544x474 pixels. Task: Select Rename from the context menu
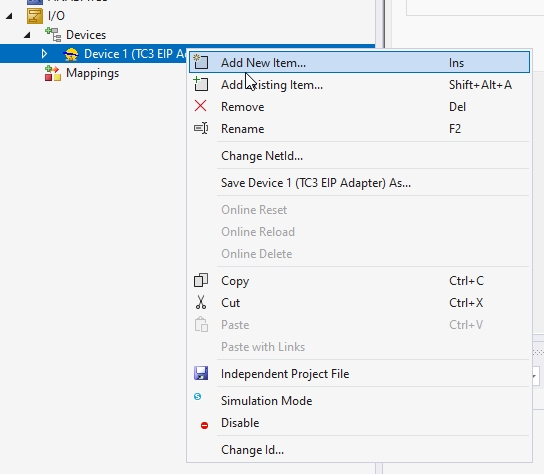359,129
